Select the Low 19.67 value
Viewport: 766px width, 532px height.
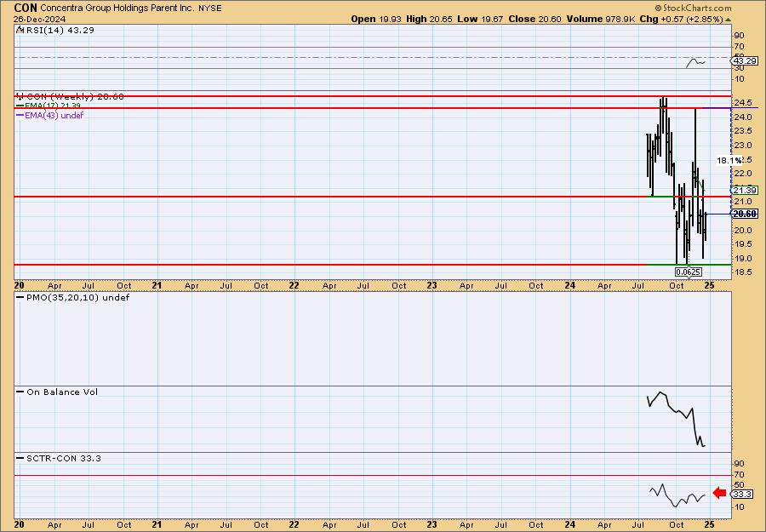pos(480,19)
